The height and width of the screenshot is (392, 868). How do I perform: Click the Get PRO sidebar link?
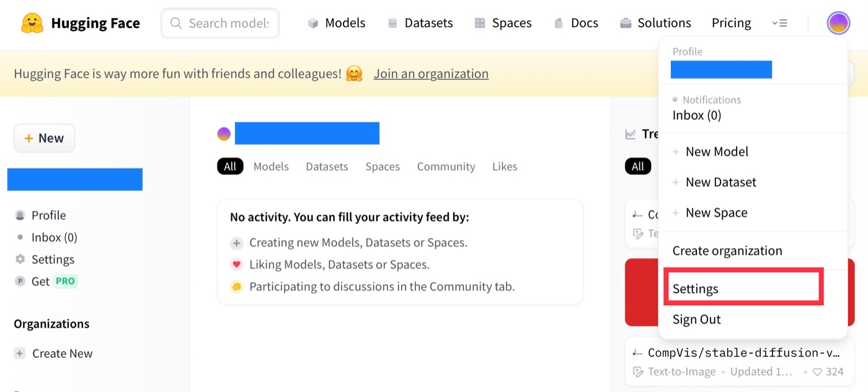point(54,282)
